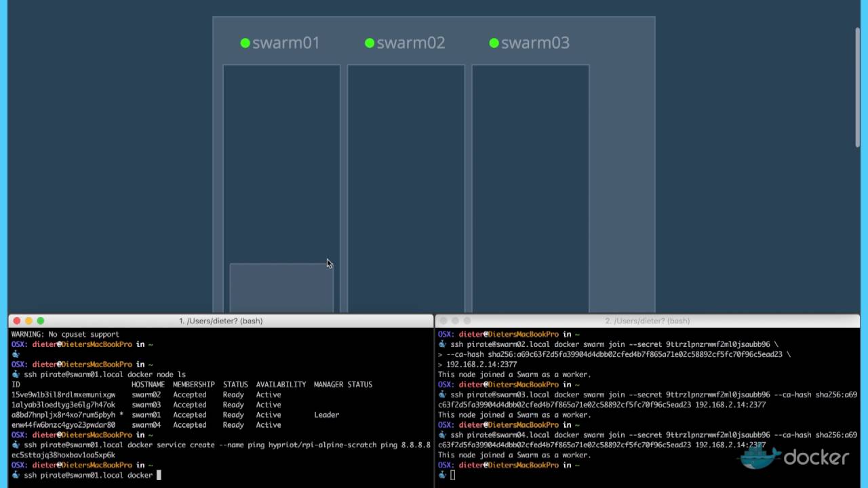
Task: Click the Accepted membership in swarm03 row
Action: 189,405
